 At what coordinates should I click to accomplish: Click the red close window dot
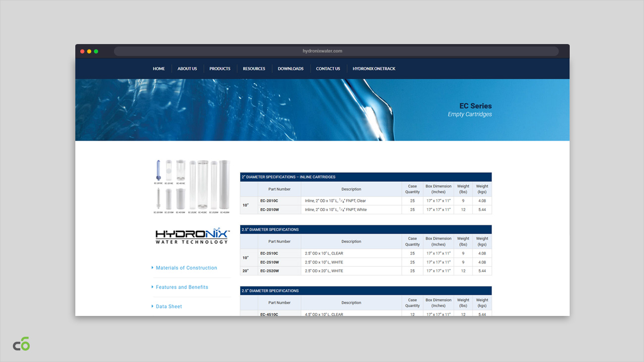(x=82, y=52)
